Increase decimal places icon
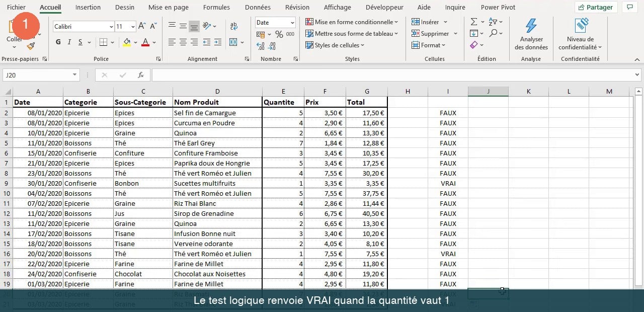This screenshot has width=644, height=312. pyautogui.click(x=261, y=46)
